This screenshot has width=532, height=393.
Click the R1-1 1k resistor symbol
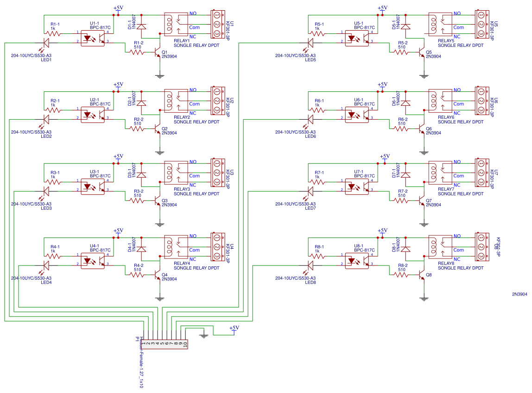point(54,33)
